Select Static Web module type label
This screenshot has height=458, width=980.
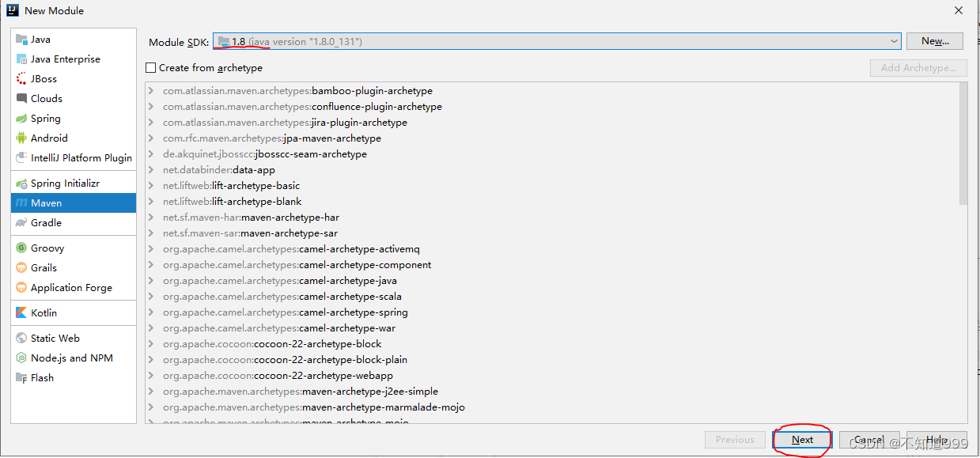(x=55, y=339)
